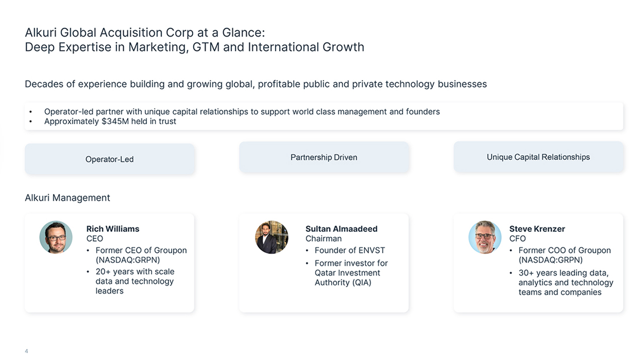Click the Steve Krenzer name heading

tap(537, 229)
